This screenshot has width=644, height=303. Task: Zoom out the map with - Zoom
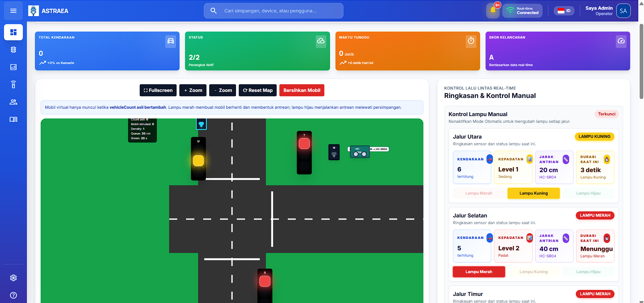223,90
